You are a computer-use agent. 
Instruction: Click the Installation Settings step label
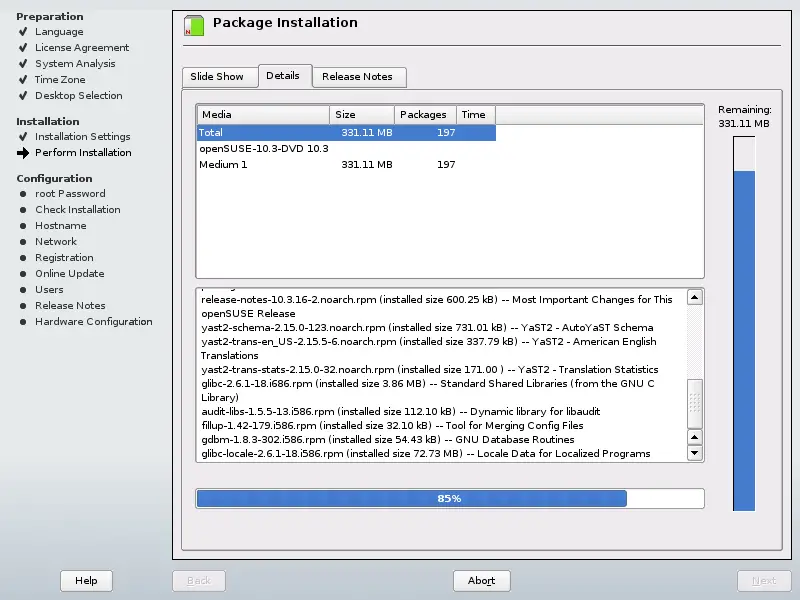[x=83, y=137]
